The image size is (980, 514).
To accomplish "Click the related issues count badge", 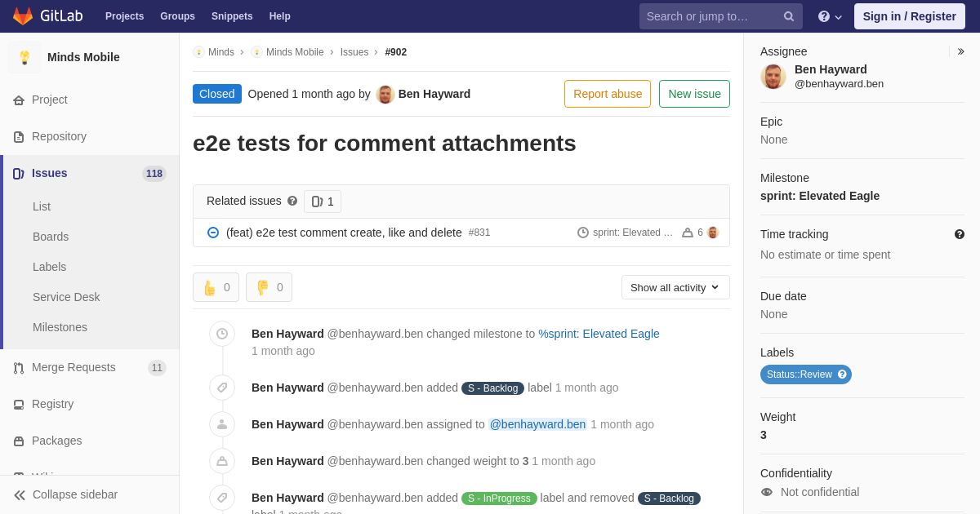I will click(x=323, y=202).
